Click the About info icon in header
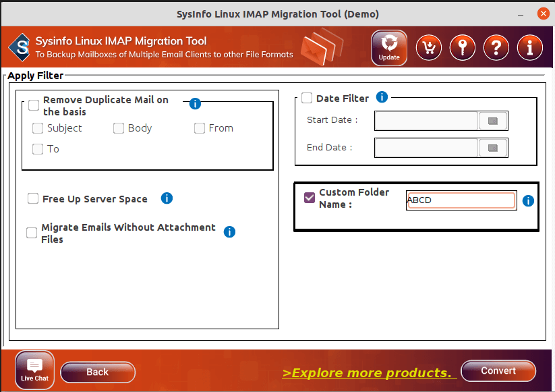 tap(529, 48)
